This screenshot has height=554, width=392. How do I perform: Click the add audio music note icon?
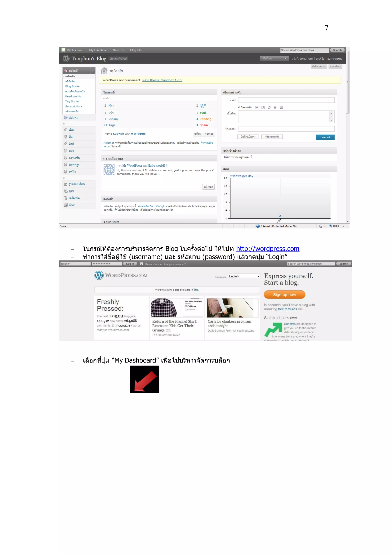coord(269,107)
